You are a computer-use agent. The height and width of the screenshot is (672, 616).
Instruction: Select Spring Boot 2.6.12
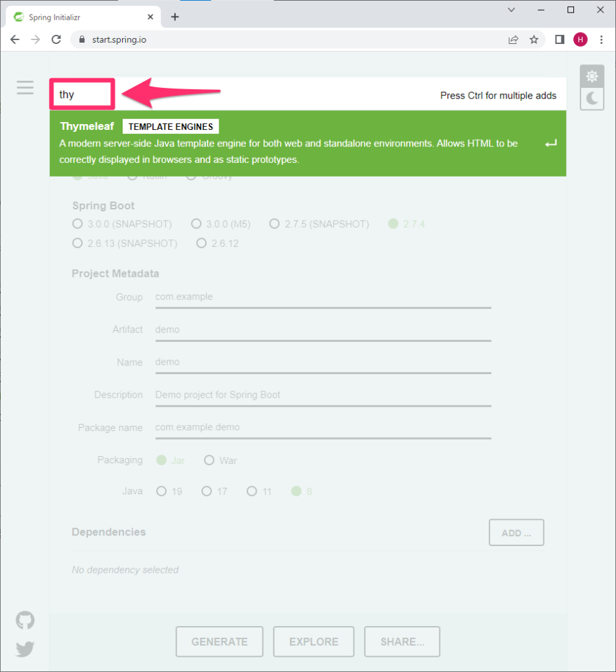[x=218, y=243]
